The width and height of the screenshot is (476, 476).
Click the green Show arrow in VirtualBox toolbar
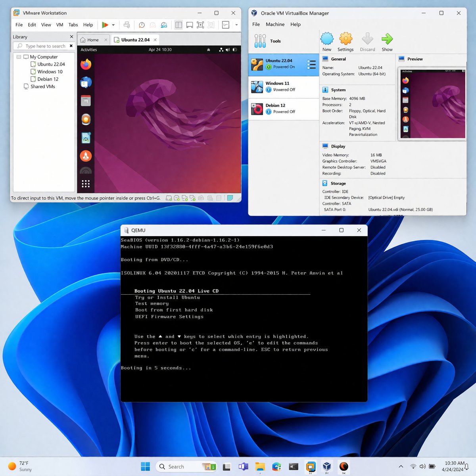pos(387,40)
